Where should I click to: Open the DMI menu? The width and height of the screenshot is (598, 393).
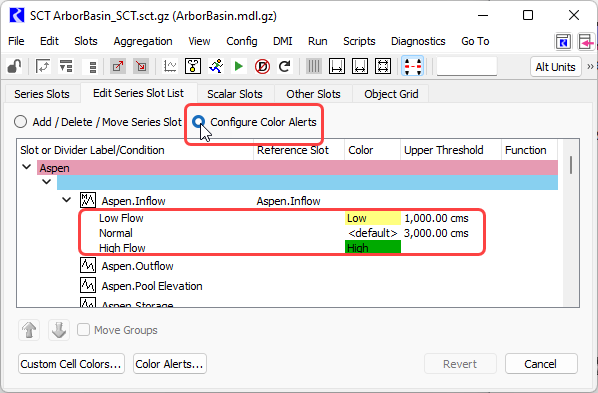pos(283,41)
